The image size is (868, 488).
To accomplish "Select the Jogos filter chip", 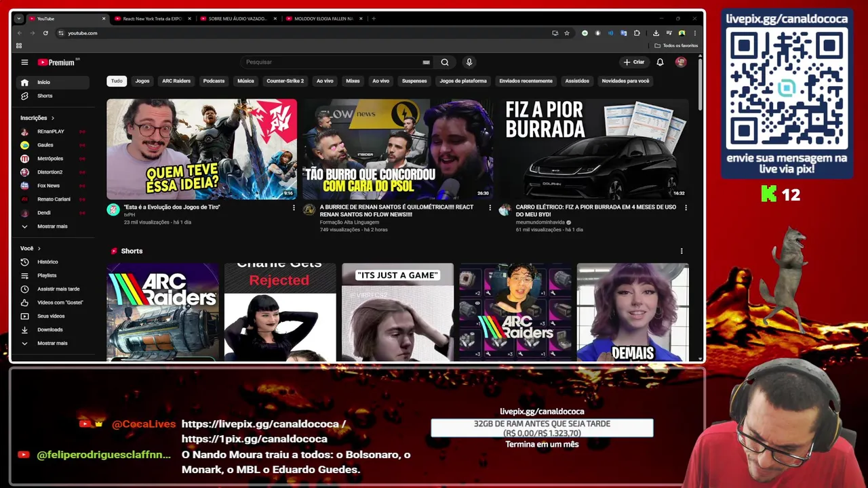I will (142, 81).
